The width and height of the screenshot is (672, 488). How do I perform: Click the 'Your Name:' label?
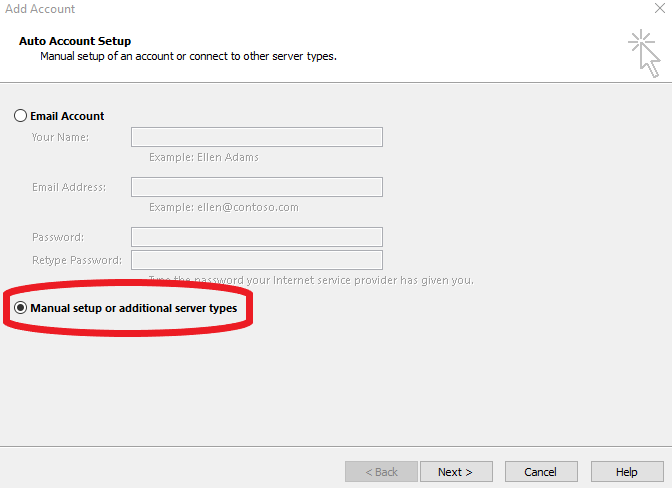click(x=60, y=137)
